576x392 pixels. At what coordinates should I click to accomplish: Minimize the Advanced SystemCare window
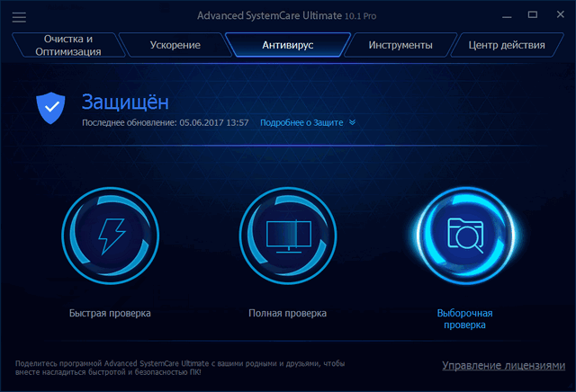[x=507, y=15]
